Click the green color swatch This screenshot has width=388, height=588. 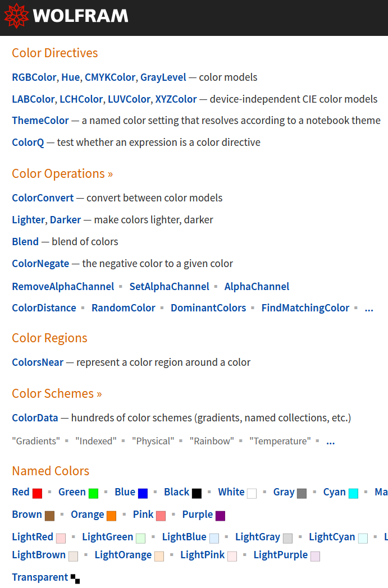93,493
